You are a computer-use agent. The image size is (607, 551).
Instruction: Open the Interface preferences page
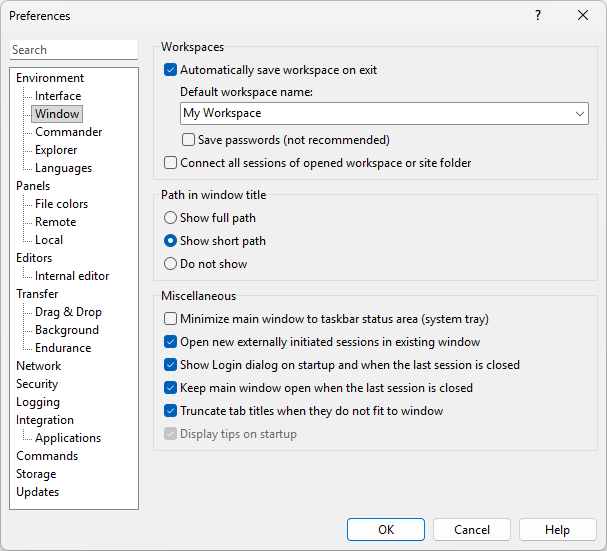tap(58, 96)
